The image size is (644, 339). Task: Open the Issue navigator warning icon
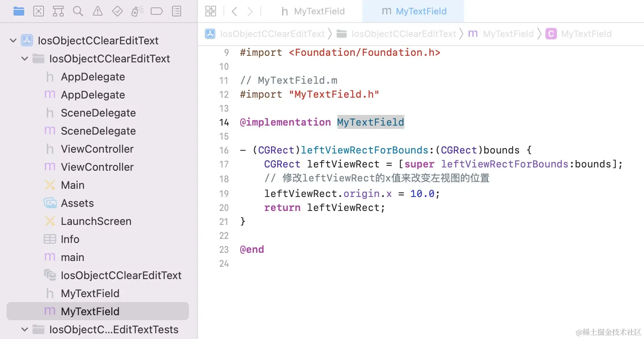(98, 11)
